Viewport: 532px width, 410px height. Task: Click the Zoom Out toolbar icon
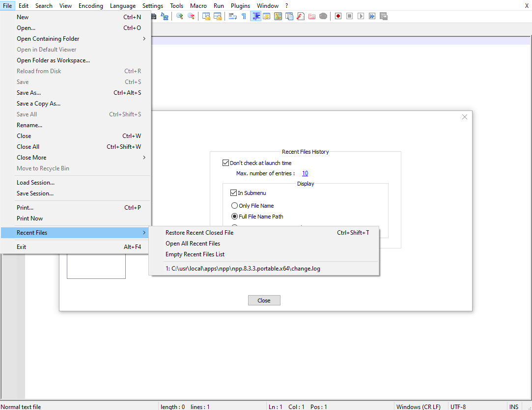point(191,16)
